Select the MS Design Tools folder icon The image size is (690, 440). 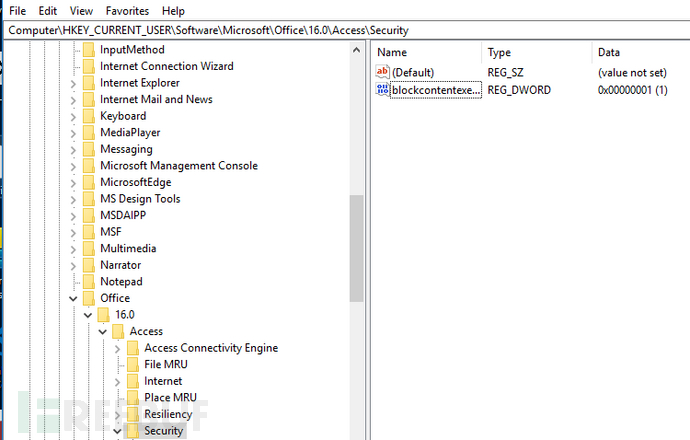[x=89, y=199]
